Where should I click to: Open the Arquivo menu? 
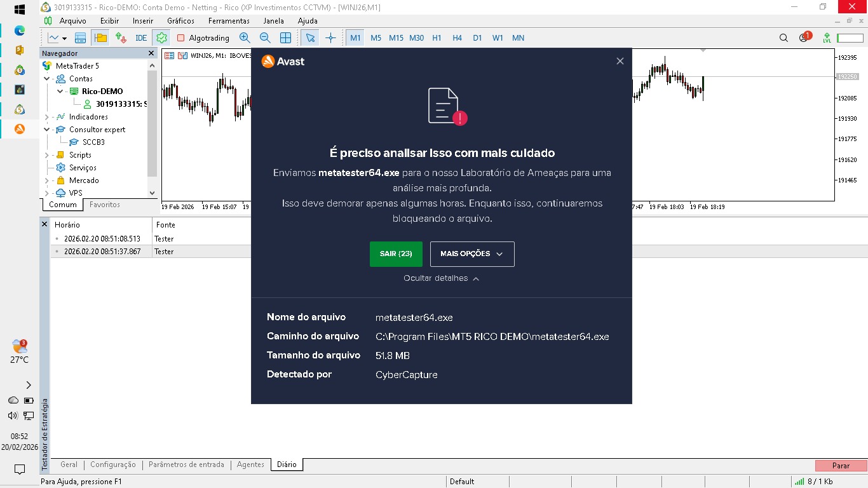point(72,21)
